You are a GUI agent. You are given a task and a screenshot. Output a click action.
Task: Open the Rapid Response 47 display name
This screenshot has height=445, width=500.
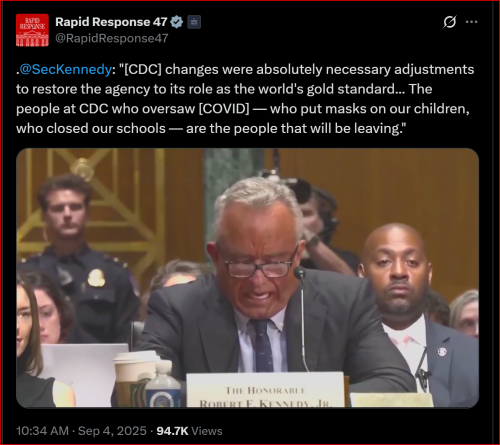pos(111,22)
